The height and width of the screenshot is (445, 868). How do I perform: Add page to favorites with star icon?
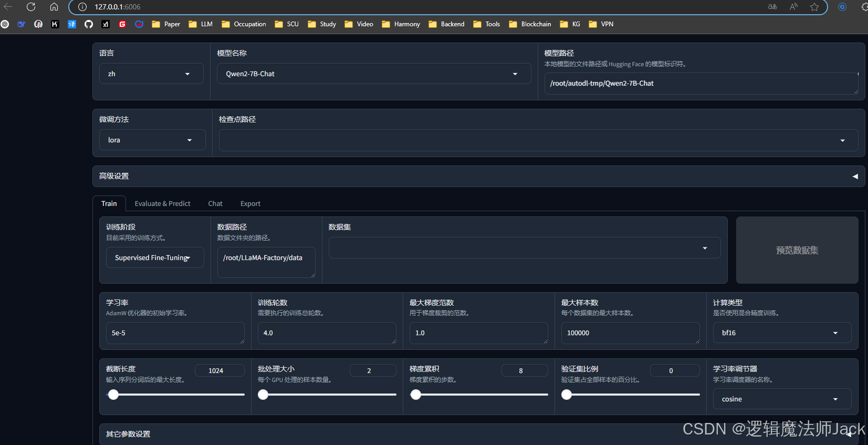[814, 7]
